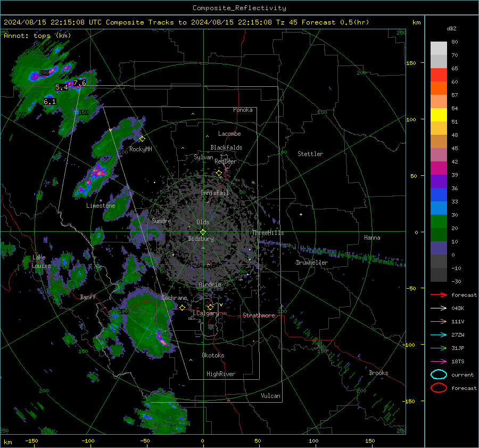Image resolution: width=479 pixels, height=448 pixels.
Task: Click the Hanna city label
Action: 372,238
